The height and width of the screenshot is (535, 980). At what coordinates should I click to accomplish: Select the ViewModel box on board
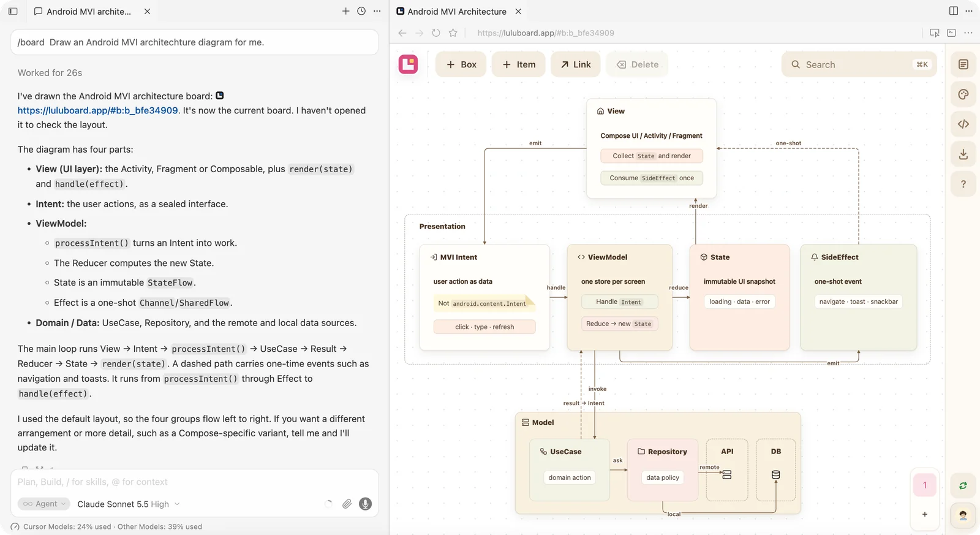coord(620,297)
